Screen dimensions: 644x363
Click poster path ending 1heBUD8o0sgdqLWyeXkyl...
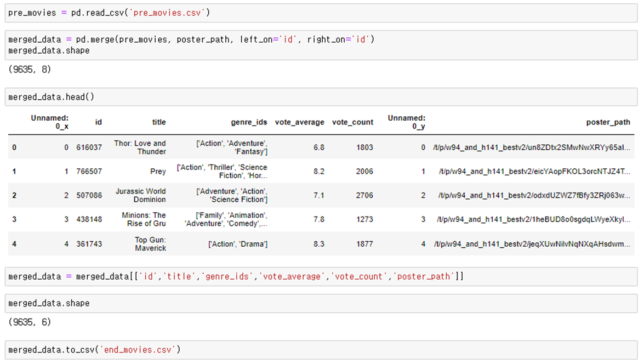pyautogui.click(x=533, y=219)
